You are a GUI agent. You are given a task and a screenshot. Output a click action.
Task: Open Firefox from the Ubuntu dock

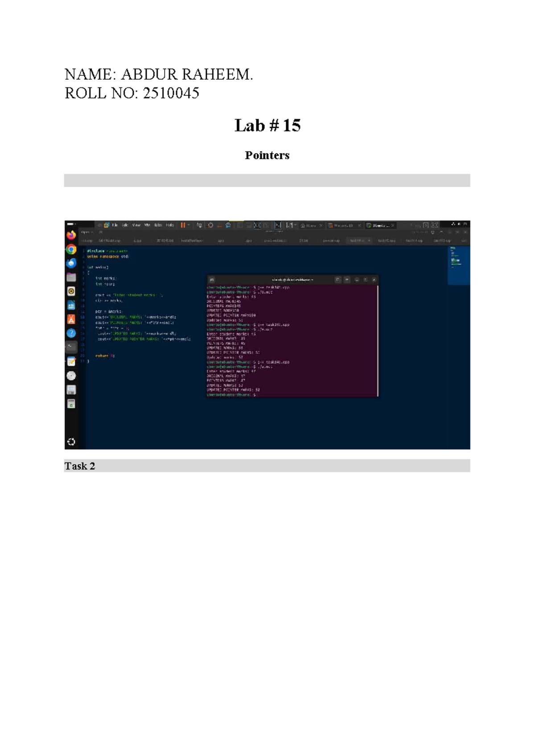point(71,235)
